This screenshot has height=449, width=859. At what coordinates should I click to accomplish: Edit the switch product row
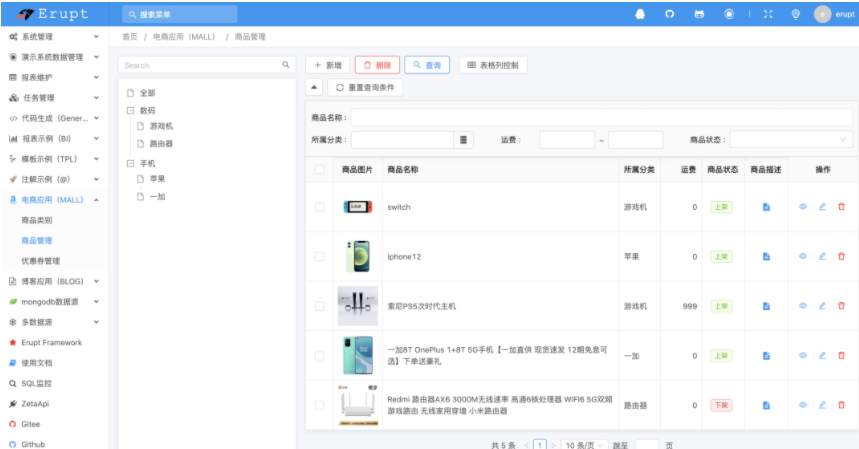point(822,206)
